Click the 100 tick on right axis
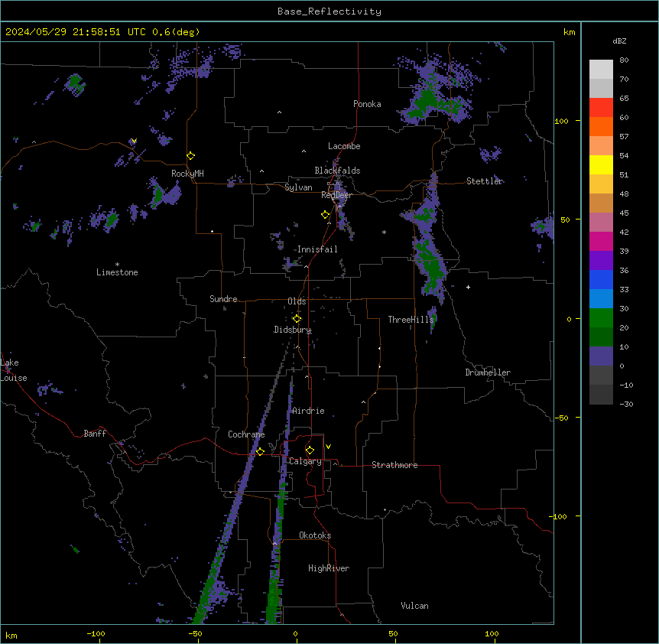 pos(561,121)
